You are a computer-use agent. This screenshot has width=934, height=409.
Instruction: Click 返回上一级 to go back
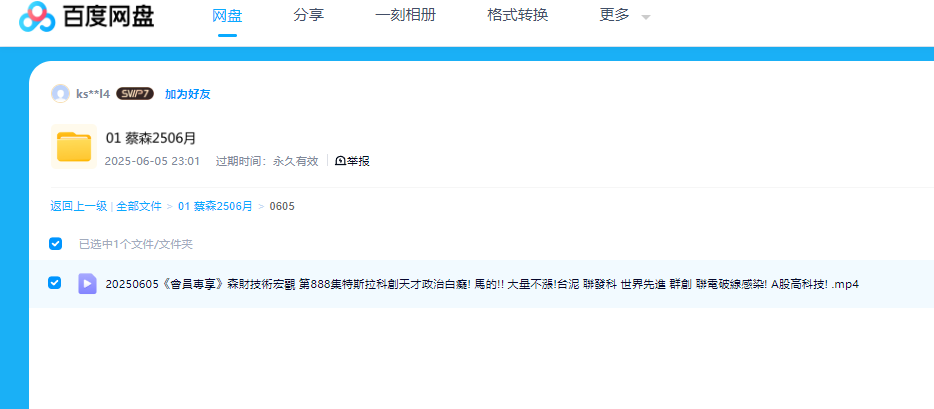point(78,206)
